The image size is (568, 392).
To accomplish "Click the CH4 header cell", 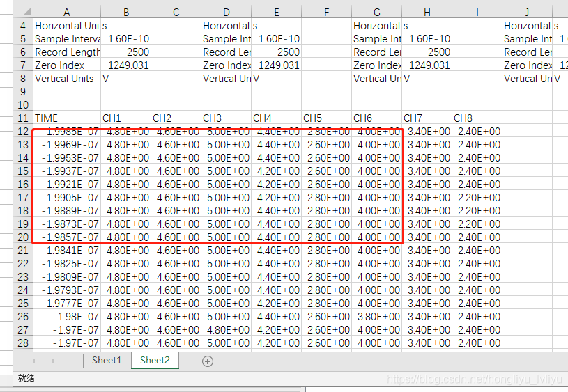I will pos(276,118).
